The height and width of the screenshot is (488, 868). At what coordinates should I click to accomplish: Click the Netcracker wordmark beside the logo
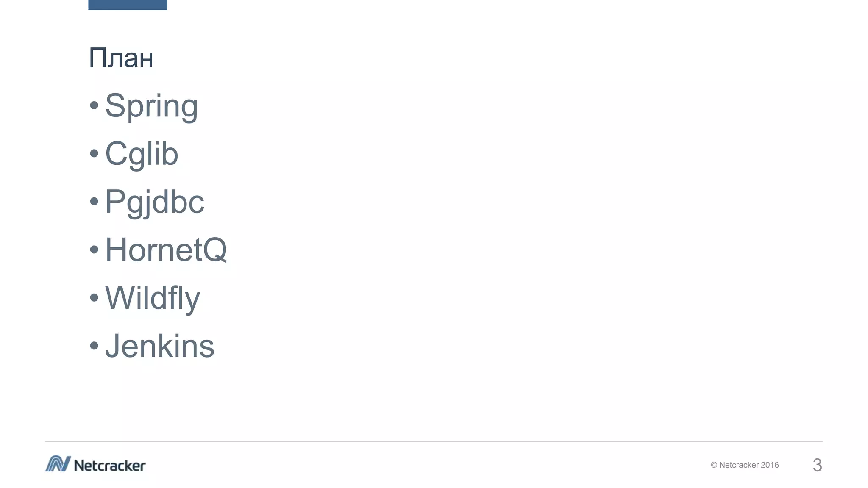click(110, 466)
